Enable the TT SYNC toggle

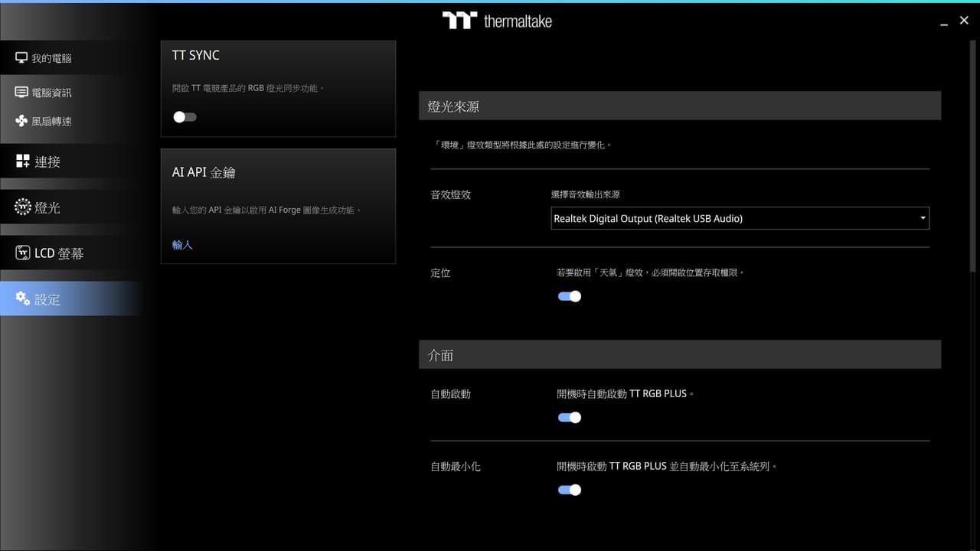click(x=185, y=117)
